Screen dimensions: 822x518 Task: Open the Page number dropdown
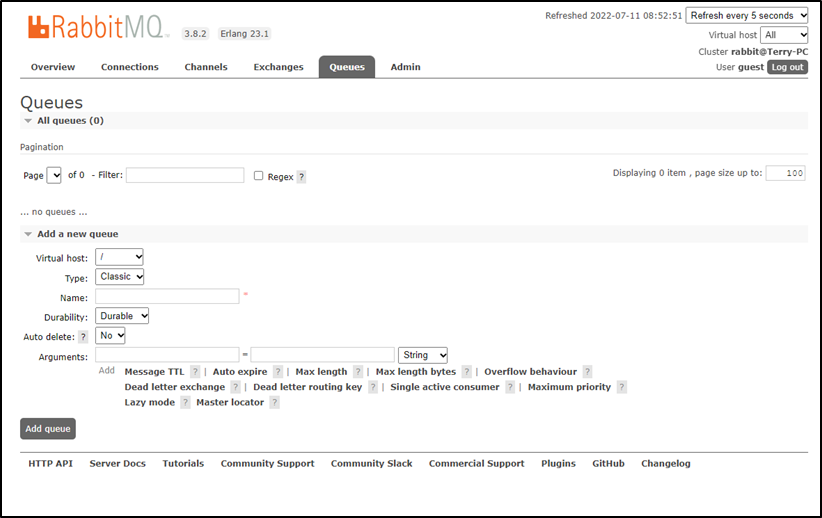[54, 175]
